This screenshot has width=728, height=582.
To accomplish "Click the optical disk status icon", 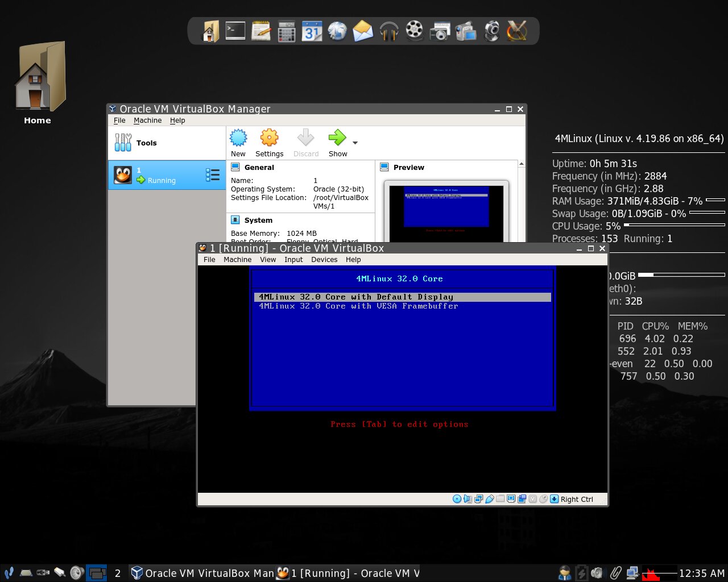I will (x=457, y=499).
